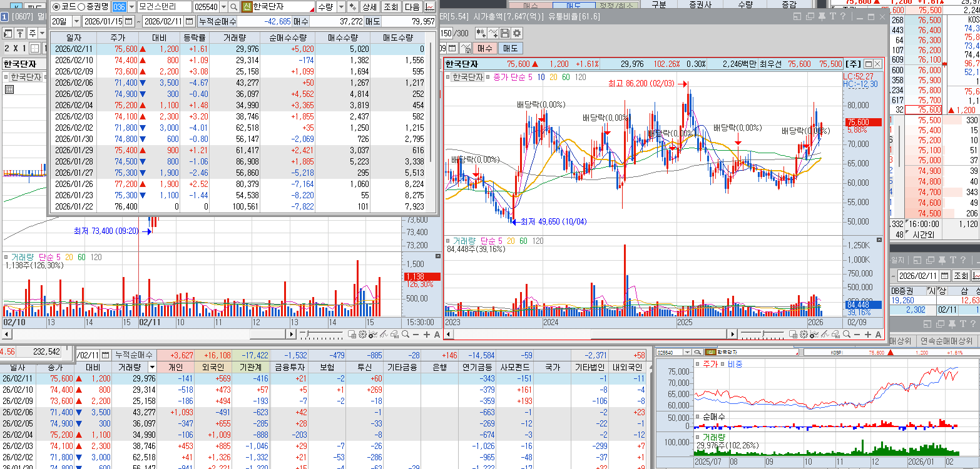Click the 외국인 column header in investor table
This screenshot has width=980, height=469.
(x=213, y=367)
